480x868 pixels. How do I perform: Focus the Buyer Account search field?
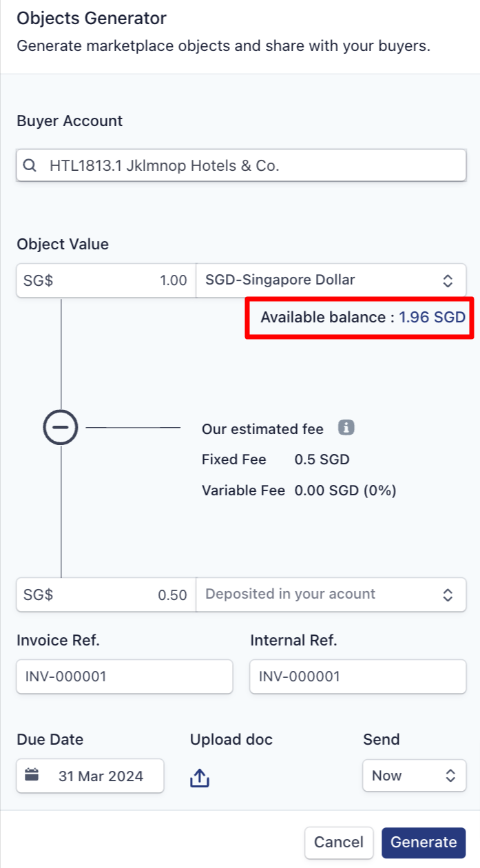(x=241, y=166)
